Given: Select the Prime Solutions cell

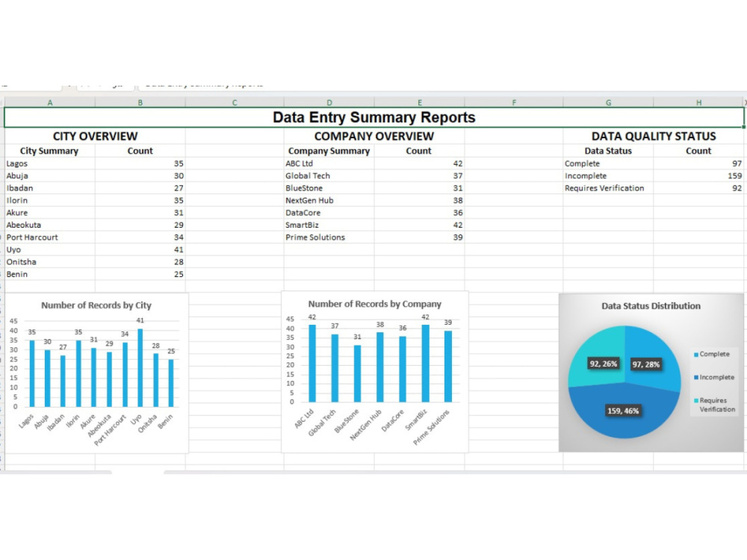Looking at the screenshot, I should tap(329, 237).
